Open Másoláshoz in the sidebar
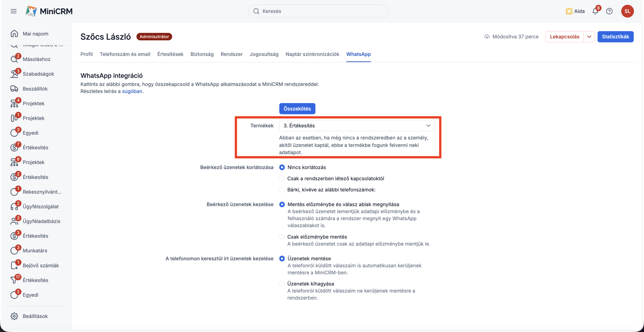 [36, 59]
